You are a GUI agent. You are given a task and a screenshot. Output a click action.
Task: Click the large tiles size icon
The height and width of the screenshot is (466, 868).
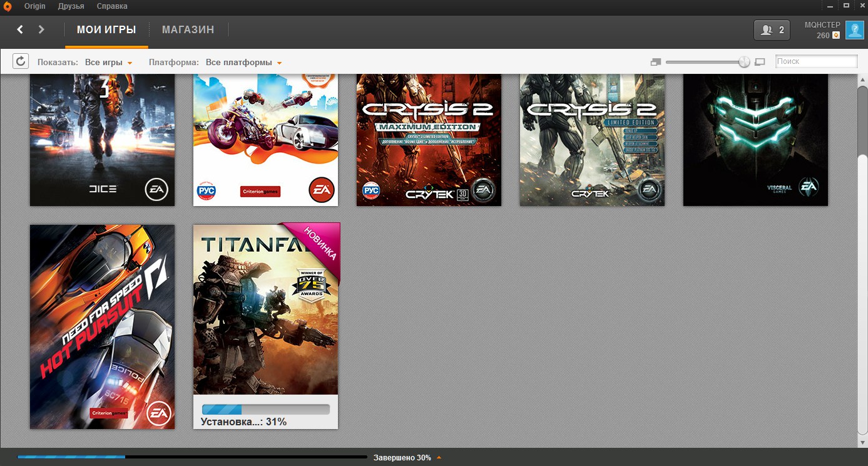pos(760,62)
